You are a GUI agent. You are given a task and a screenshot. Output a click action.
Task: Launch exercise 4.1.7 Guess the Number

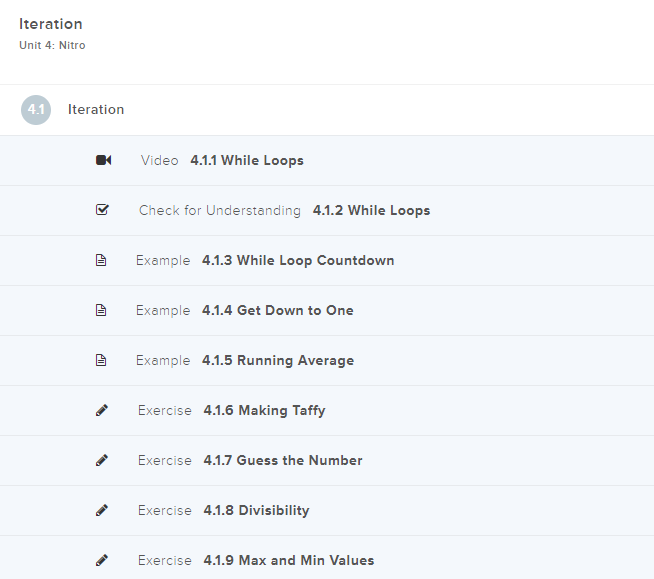pos(282,460)
